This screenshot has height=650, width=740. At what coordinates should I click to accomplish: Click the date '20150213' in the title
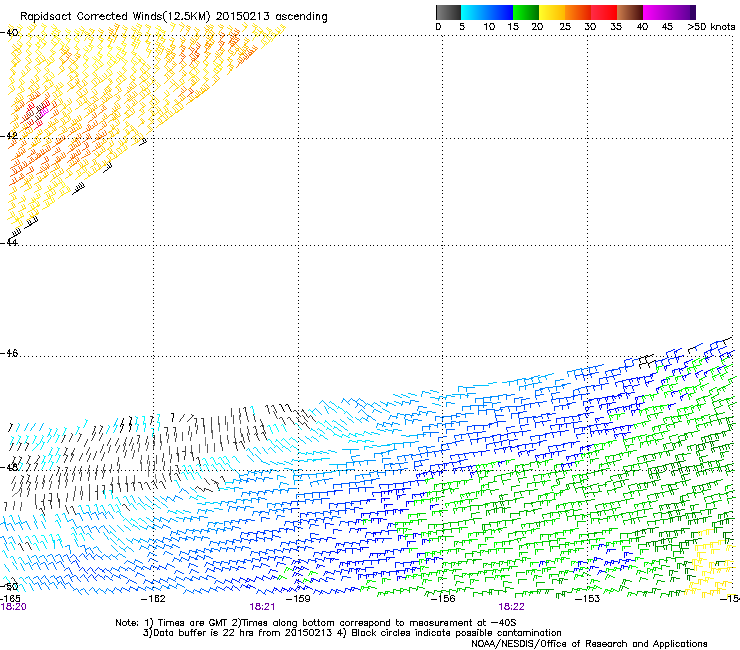pyautogui.click(x=242, y=16)
